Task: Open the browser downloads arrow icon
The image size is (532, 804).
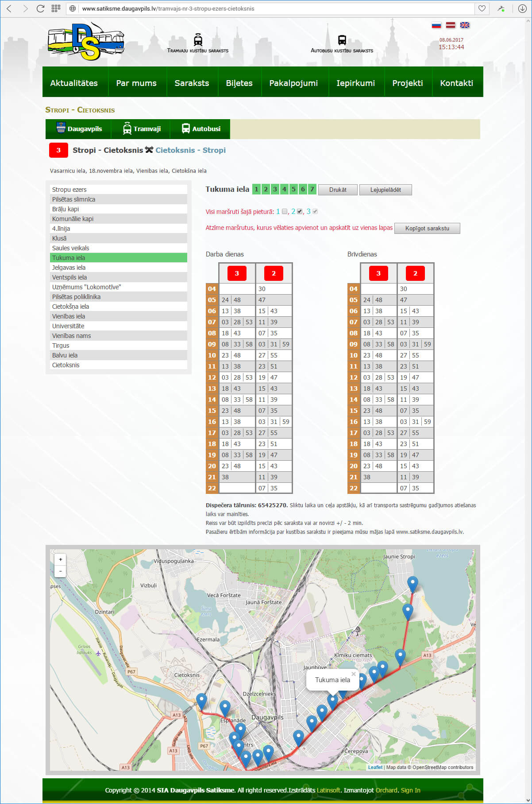Action: click(x=522, y=8)
